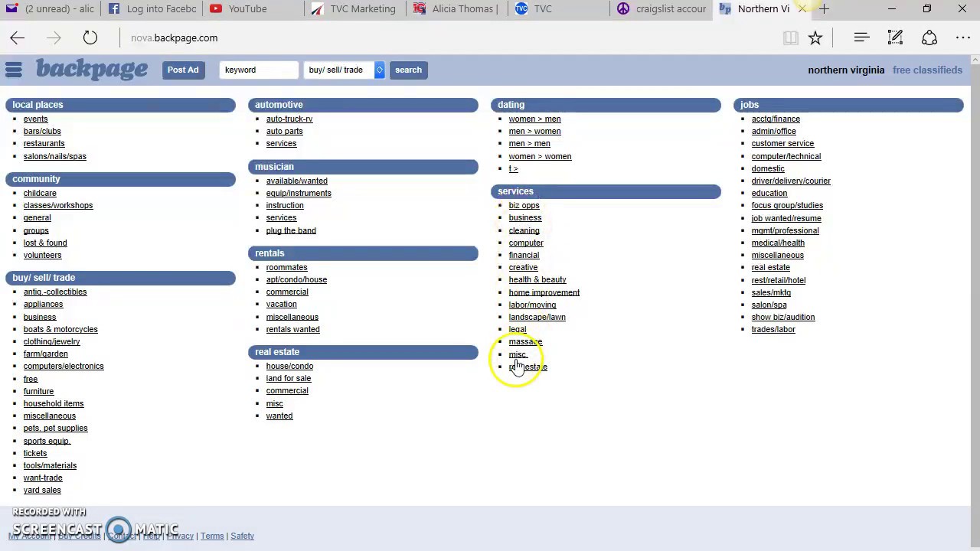Screen dimensions: 980x551
Task: Click the jobs section header
Action: tap(848, 105)
